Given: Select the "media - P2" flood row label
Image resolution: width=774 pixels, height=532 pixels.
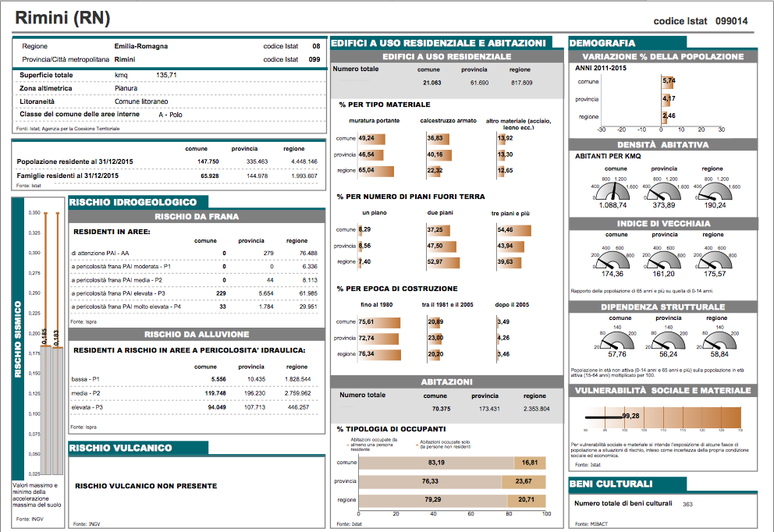Looking at the screenshot, I should [x=86, y=393].
